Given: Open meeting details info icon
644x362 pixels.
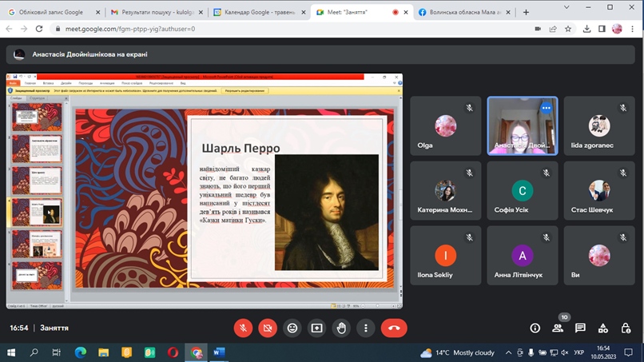Looking at the screenshot, I should point(535,328).
